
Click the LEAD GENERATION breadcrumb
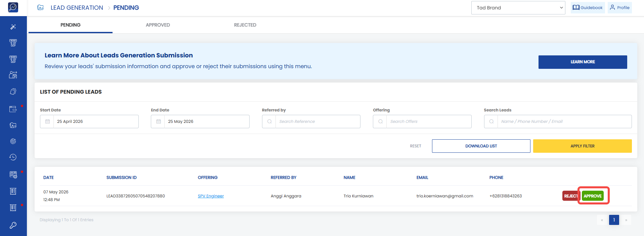pos(77,8)
